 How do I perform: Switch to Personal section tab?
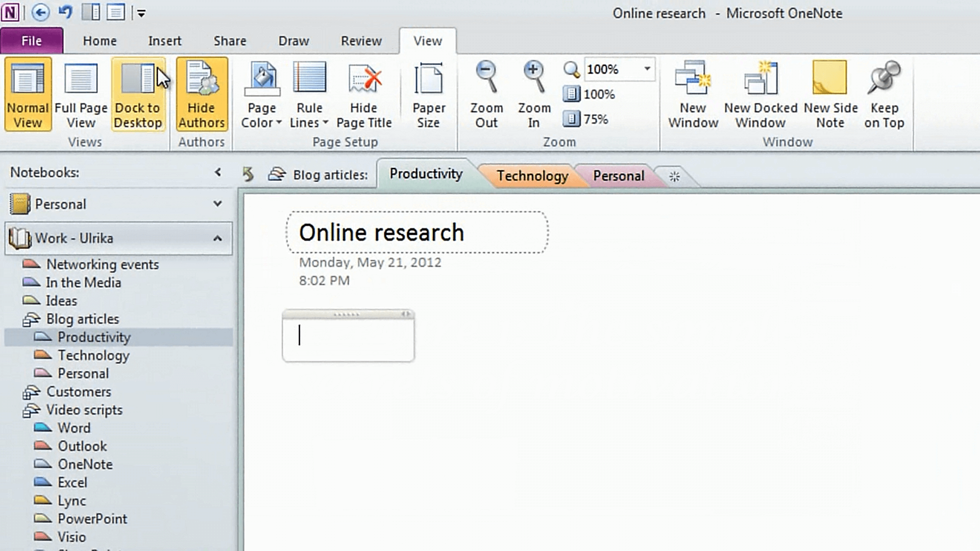coord(619,176)
